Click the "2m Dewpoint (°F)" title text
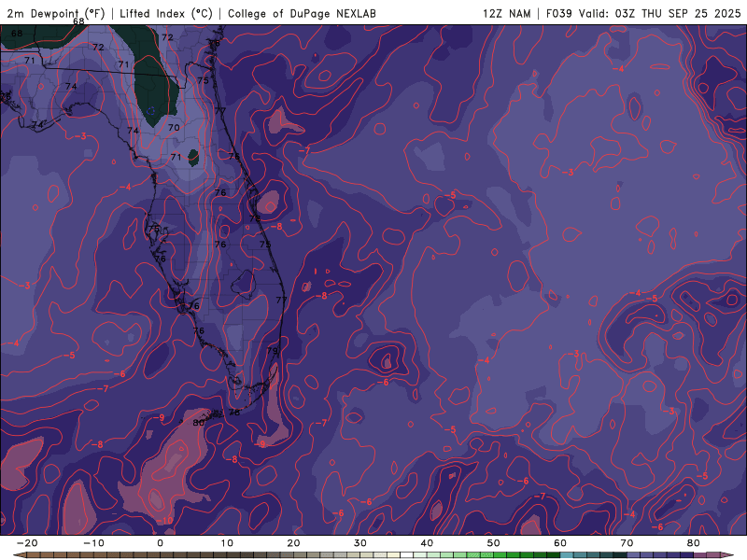Screen dimensions: 747x560 [56, 13]
